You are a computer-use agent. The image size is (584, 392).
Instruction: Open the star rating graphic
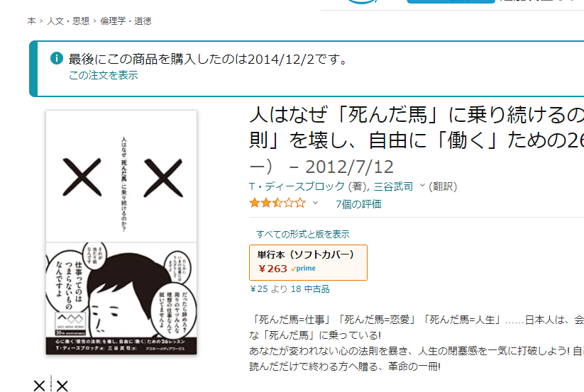tap(277, 203)
